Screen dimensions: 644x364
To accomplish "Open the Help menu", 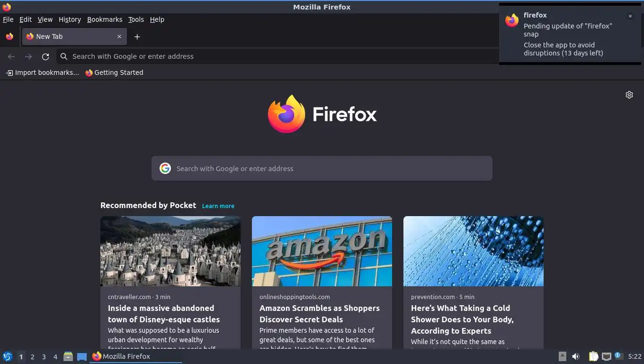I will [x=157, y=19].
